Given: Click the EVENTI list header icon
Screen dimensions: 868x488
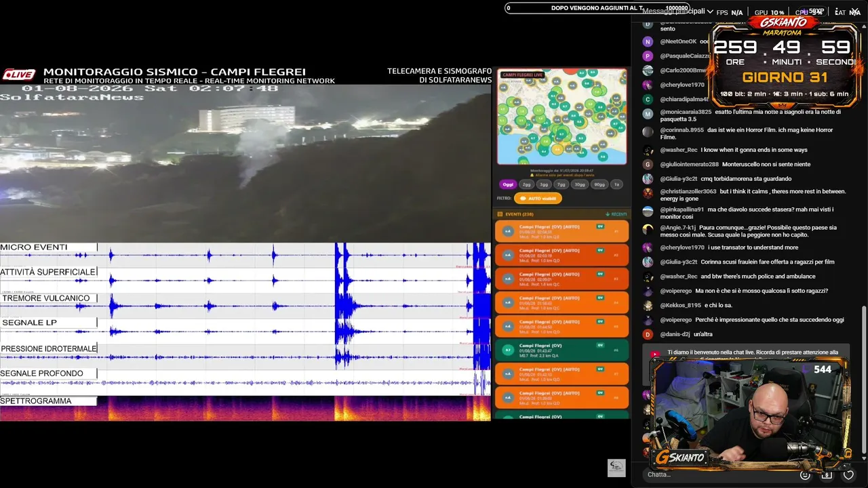Looking at the screenshot, I should [500, 214].
